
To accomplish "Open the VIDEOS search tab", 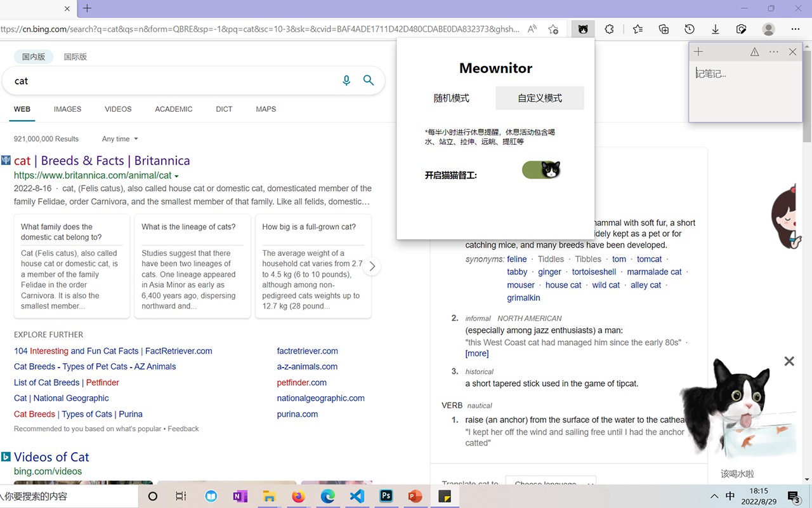I will pyautogui.click(x=118, y=109).
